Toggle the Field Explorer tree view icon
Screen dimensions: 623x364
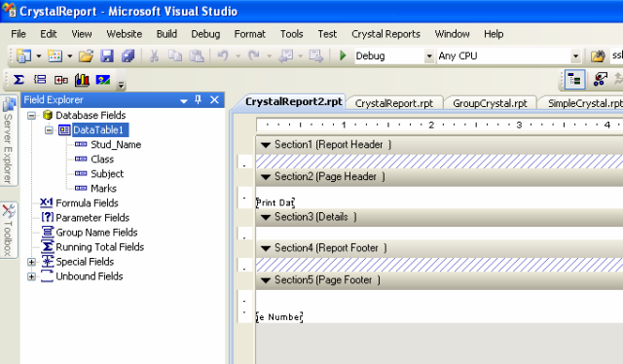pos(575,80)
